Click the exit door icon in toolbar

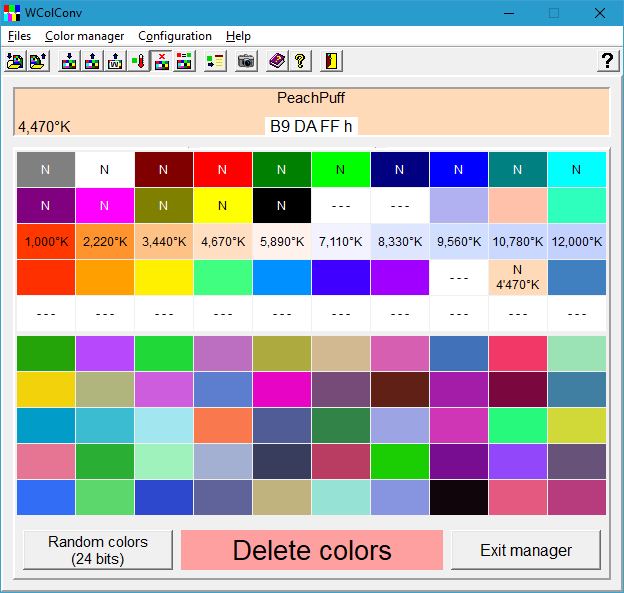tap(331, 61)
